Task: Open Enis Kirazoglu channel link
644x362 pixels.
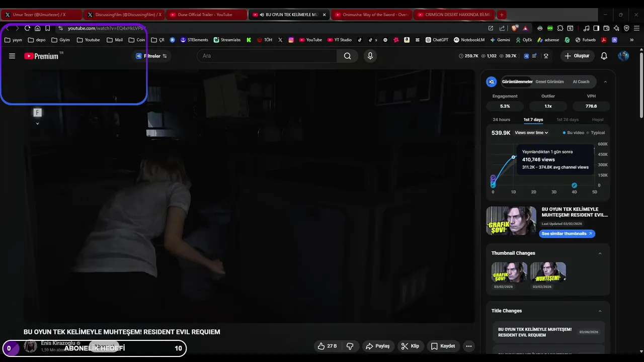Action: pyautogui.click(x=58, y=343)
